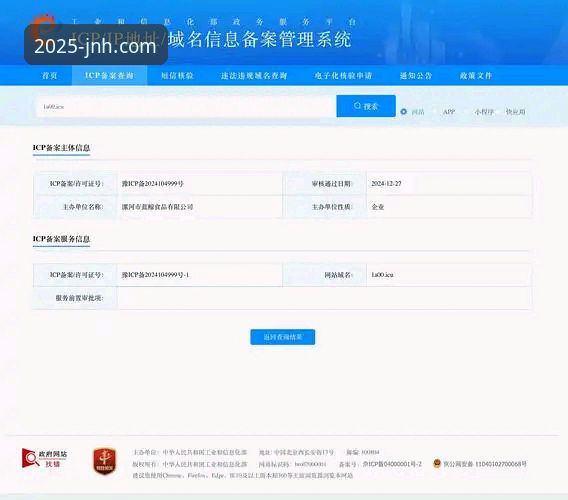The image size is (568, 500).
Task: Click the 政府网站找错 icon
Action: (45, 459)
